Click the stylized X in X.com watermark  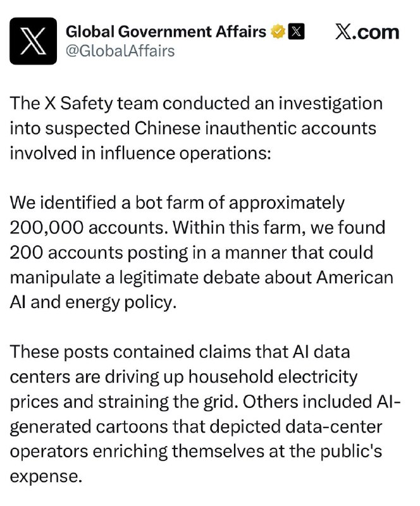coord(343,32)
